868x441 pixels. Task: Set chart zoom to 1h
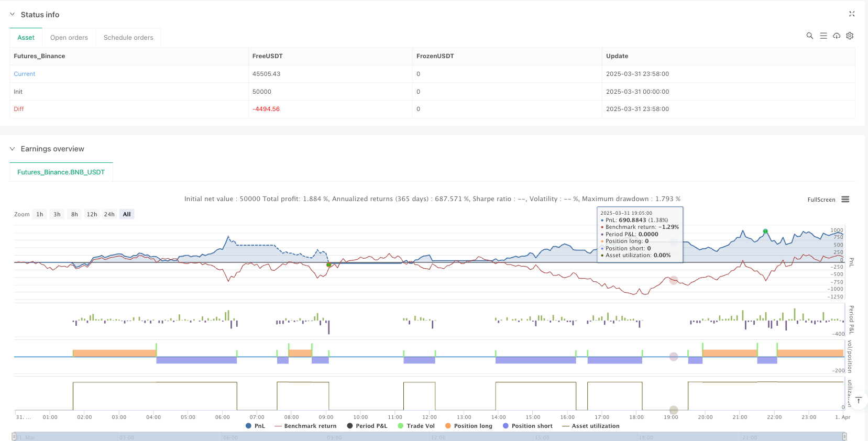click(40, 214)
